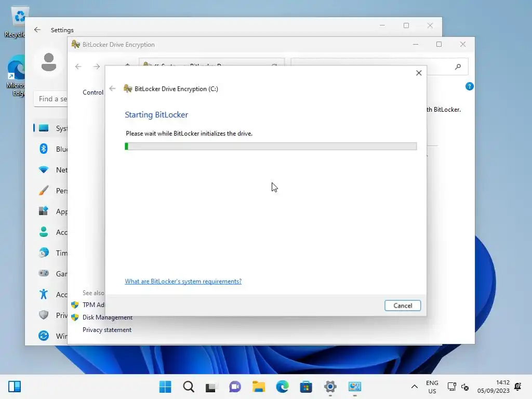Click the BitLocker initialization progress bar

pyautogui.click(x=271, y=146)
